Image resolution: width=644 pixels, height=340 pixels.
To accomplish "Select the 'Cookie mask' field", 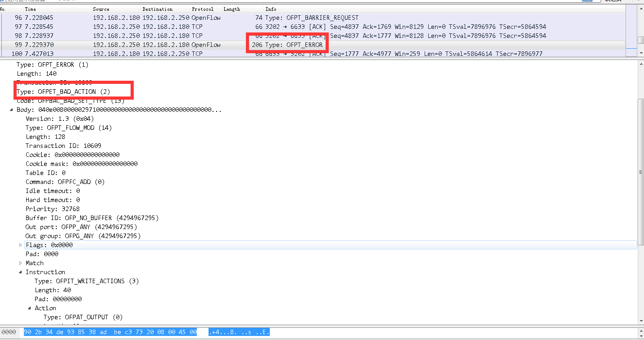I will pyautogui.click(x=82, y=164).
